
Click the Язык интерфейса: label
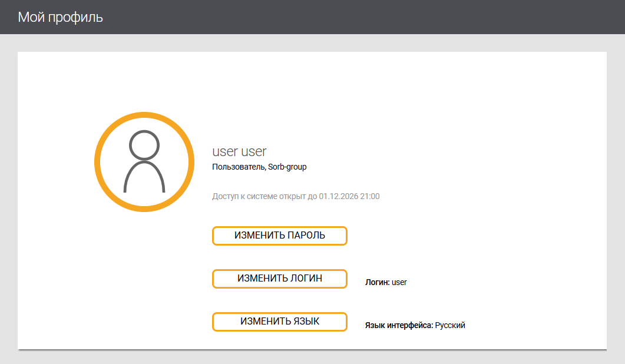pos(399,325)
